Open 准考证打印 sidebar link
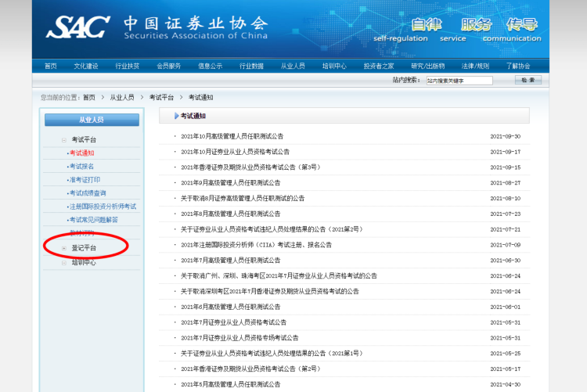 coord(85,180)
